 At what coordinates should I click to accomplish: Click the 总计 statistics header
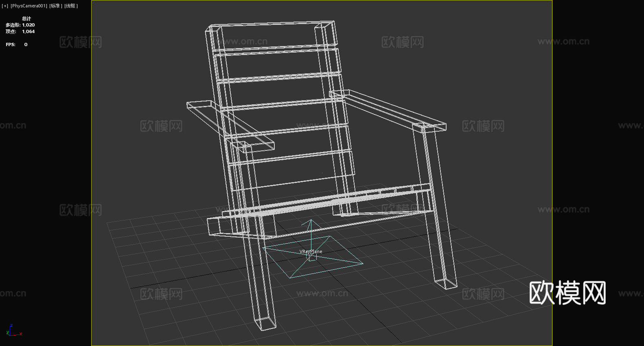point(26,18)
